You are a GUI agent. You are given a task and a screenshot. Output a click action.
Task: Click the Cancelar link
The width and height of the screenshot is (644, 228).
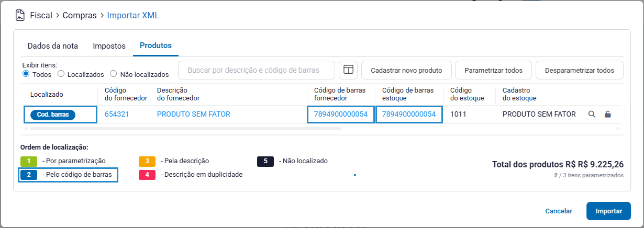[x=558, y=211]
